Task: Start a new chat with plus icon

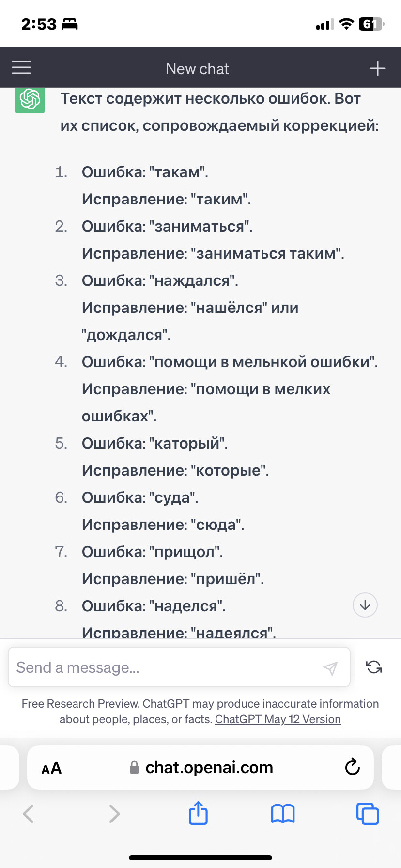Action: (378, 68)
